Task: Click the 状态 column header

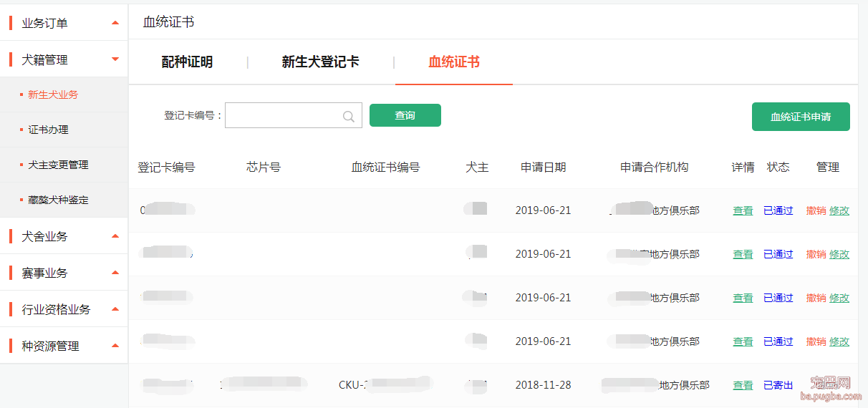Action: pyautogui.click(x=778, y=167)
